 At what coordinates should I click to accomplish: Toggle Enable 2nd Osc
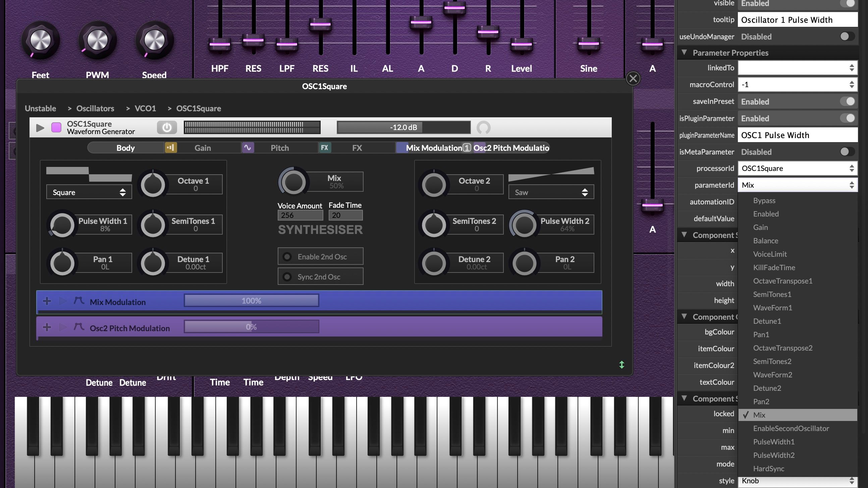pos(320,257)
